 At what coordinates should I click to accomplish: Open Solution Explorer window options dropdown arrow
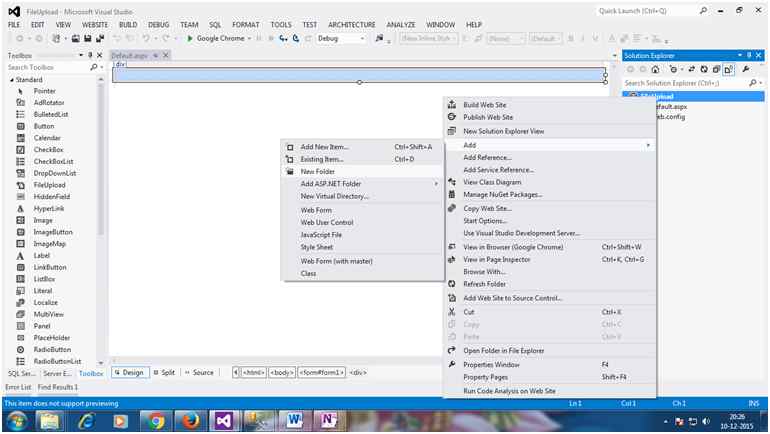740,55
